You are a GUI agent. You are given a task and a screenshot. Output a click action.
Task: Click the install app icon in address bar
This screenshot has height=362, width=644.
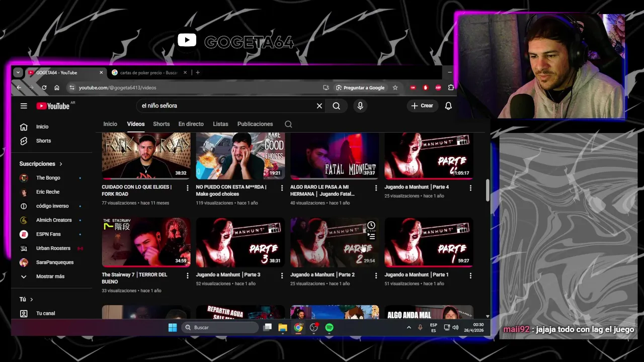[x=326, y=87]
